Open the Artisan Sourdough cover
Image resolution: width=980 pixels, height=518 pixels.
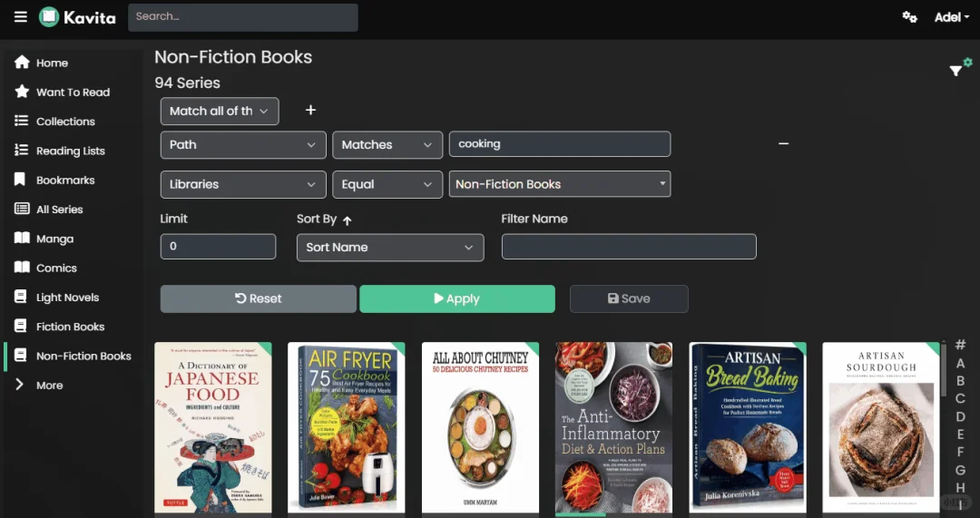pos(881,427)
